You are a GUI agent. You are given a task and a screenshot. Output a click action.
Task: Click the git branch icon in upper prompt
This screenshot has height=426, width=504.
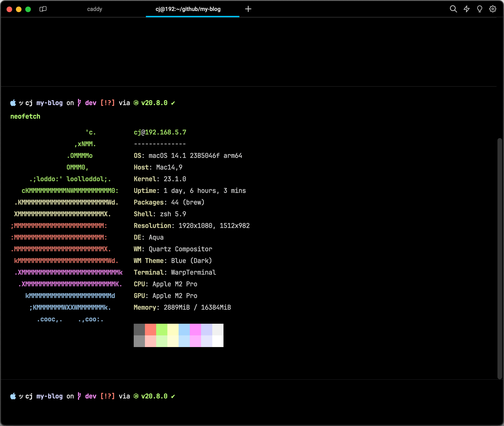click(79, 103)
